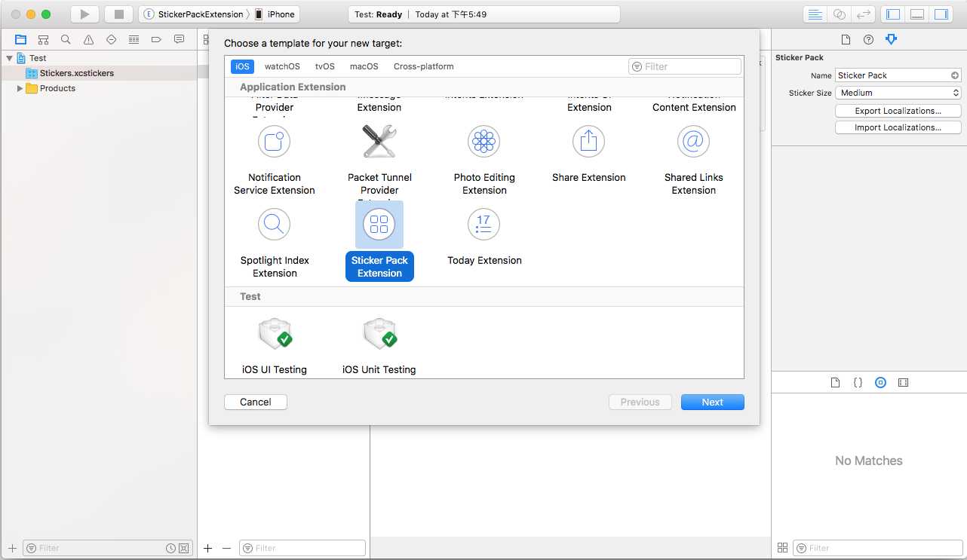Click the Previous button
This screenshot has height=560, width=967.
(x=640, y=402)
